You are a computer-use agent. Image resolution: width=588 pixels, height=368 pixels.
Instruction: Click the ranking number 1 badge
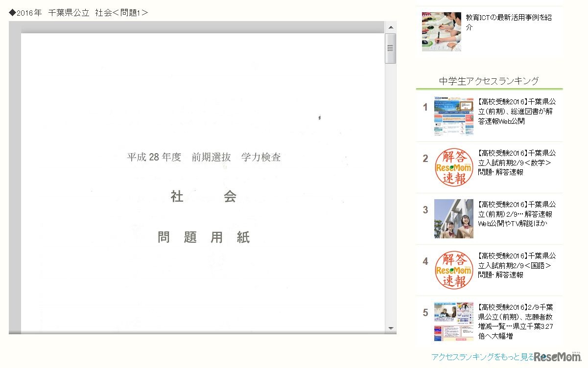click(x=424, y=107)
